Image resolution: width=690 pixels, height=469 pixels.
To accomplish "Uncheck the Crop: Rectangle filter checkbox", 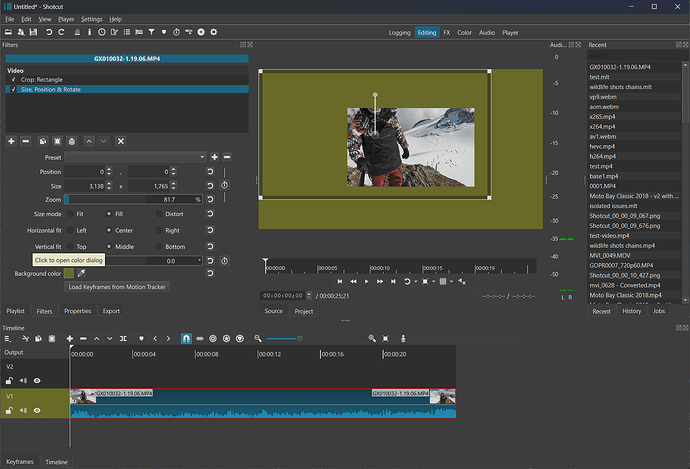I will click(x=13, y=79).
